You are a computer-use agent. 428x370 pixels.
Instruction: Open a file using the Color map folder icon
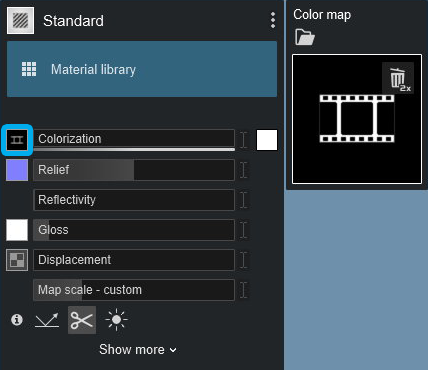click(x=305, y=37)
